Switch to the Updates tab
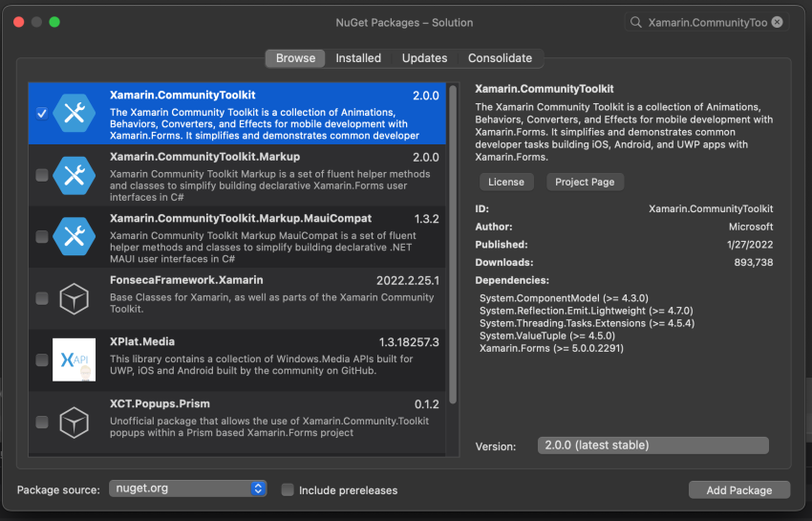The width and height of the screenshot is (812, 521). [424, 58]
